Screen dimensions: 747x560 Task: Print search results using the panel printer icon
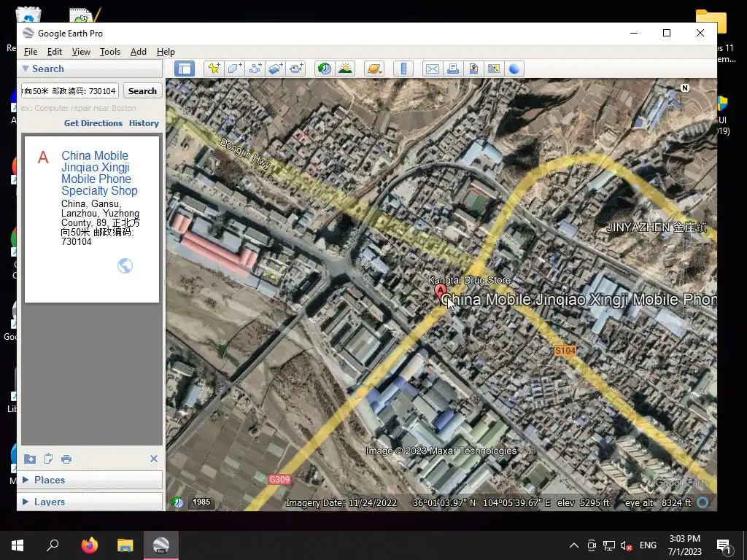(x=66, y=459)
